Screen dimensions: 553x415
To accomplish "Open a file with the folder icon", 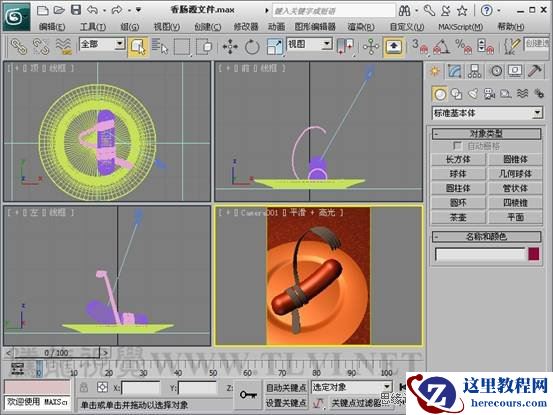I will point(59,10).
